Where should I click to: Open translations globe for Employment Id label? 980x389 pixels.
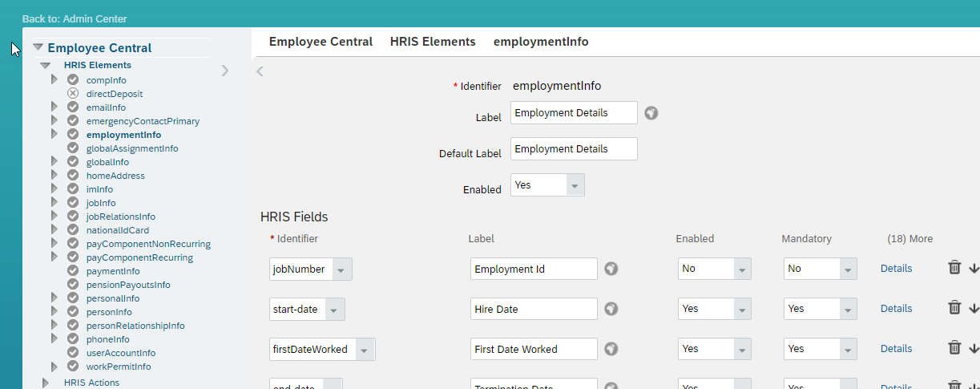(x=611, y=269)
